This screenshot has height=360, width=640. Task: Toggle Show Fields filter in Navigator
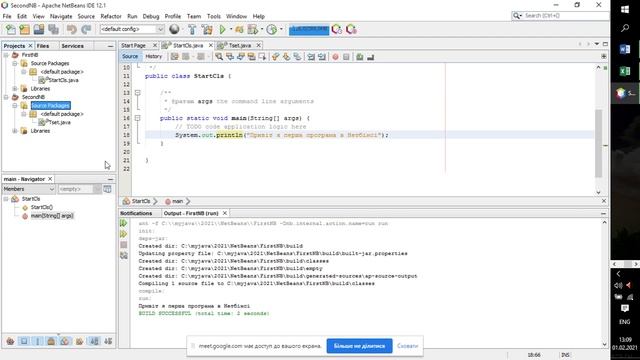click(x=24, y=341)
